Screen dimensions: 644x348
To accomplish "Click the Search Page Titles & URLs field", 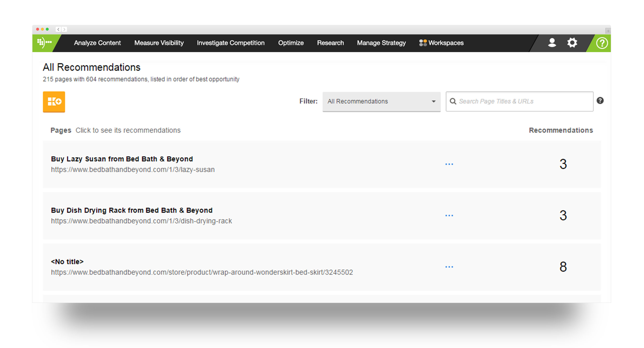I will pos(519,101).
